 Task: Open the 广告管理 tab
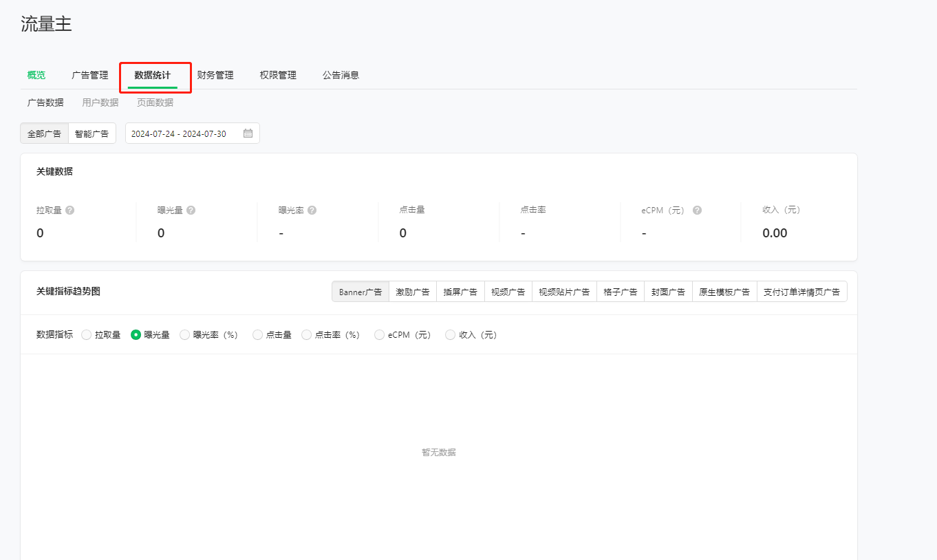pyautogui.click(x=90, y=75)
